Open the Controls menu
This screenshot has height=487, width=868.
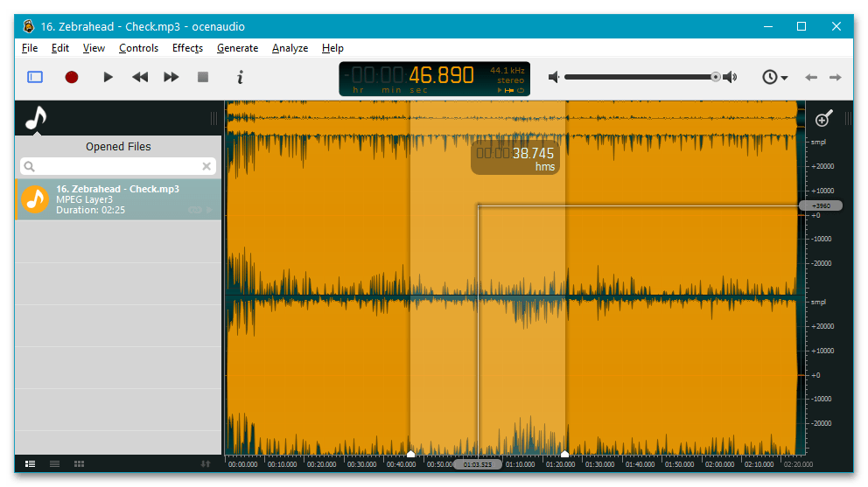click(x=138, y=48)
